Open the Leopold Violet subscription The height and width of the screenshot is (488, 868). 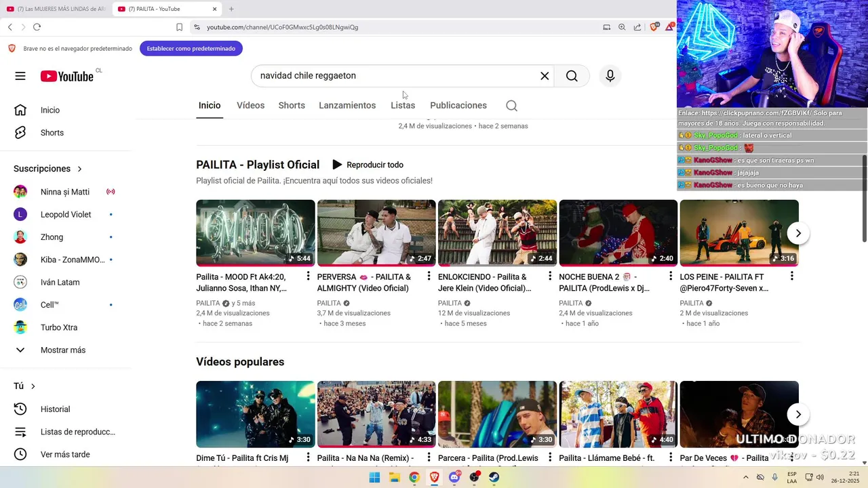click(x=66, y=215)
